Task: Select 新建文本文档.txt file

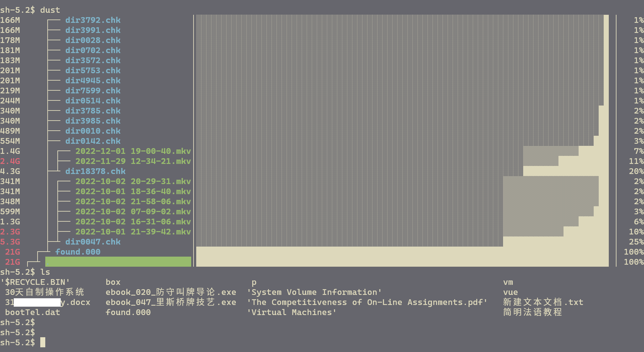Action: (542, 302)
